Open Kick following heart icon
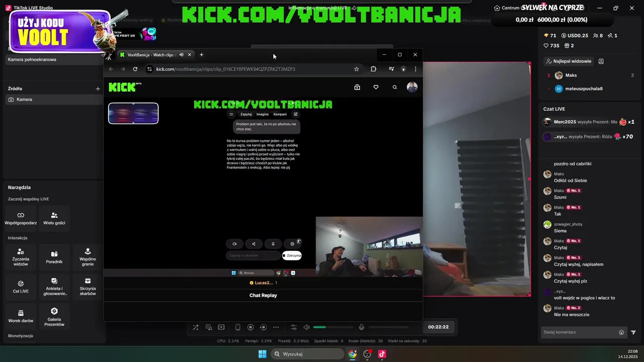Viewport: 644px width, 362px height. (x=376, y=87)
